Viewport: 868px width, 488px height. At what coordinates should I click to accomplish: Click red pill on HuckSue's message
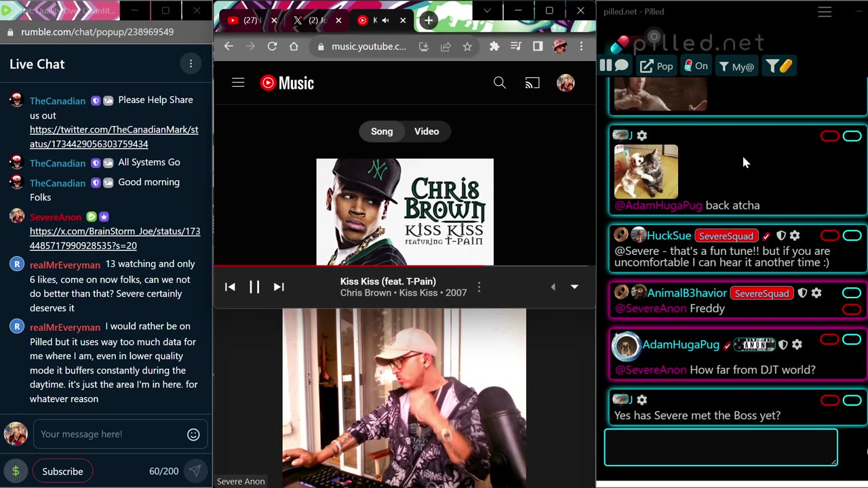coord(830,236)
